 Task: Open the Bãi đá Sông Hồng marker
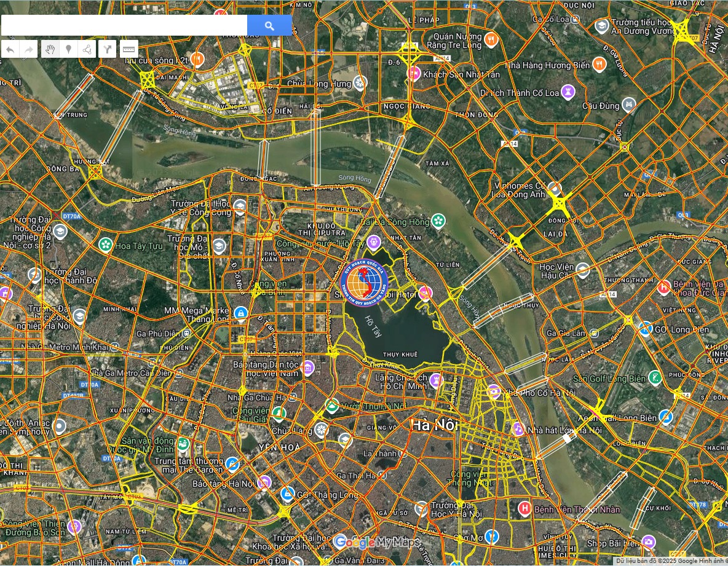pos(438,221)
